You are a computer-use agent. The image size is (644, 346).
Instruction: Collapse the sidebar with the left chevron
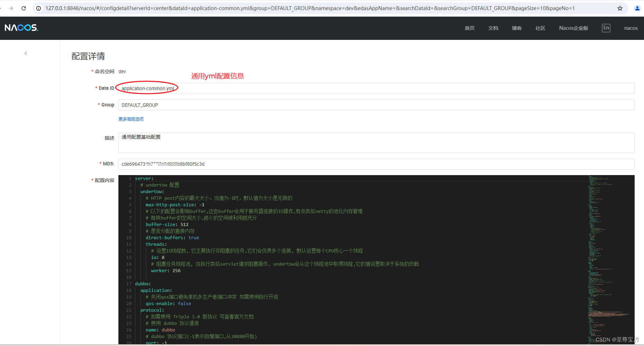click(x=26, y=53)
